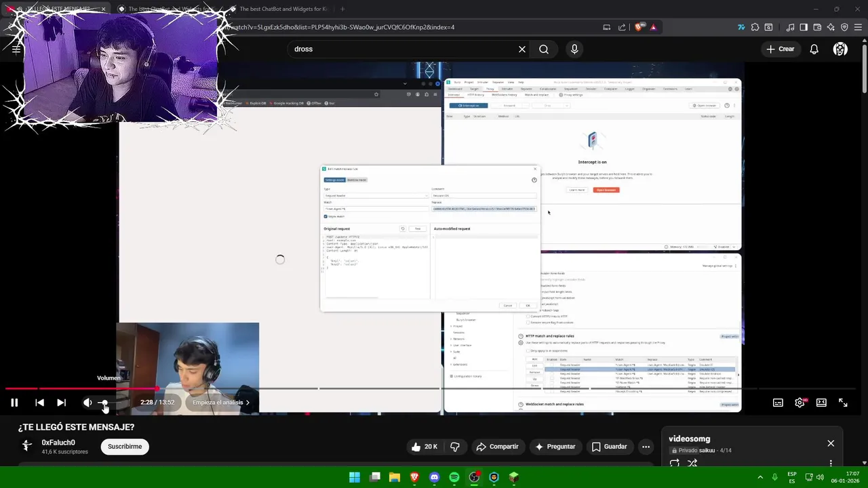Screen dimensions: 868x488
Task: Click the Suscribirme button
Action: coord(125,447)
